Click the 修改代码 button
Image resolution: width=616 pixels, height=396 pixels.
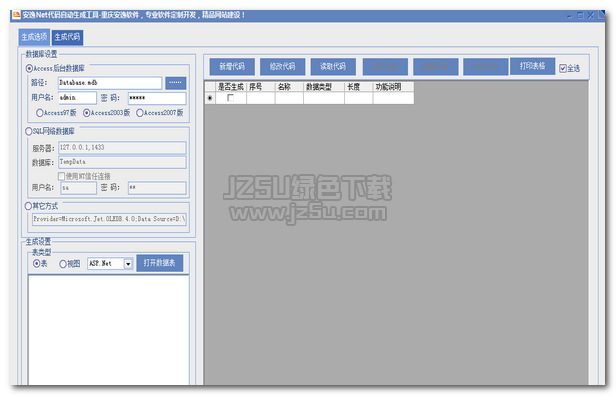click(x=282, y=66)
